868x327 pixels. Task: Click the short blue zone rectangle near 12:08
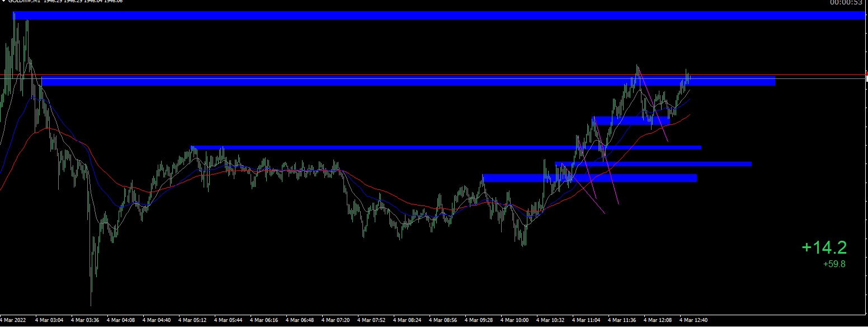pos(631,120)
